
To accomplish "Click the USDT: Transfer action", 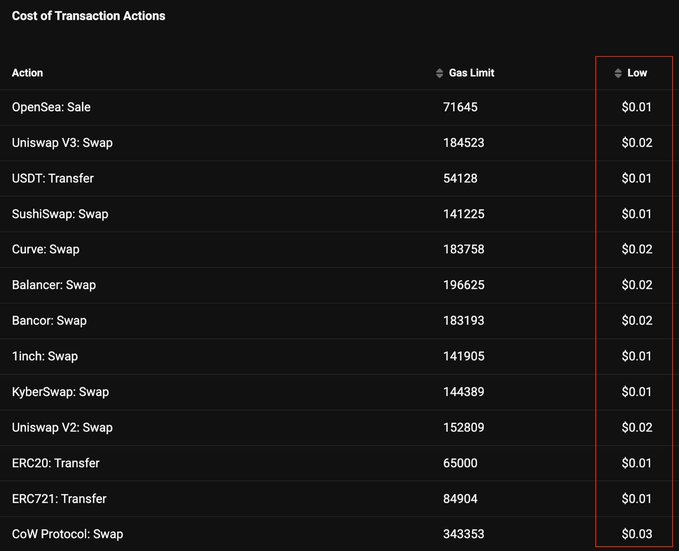I will 53,178.
